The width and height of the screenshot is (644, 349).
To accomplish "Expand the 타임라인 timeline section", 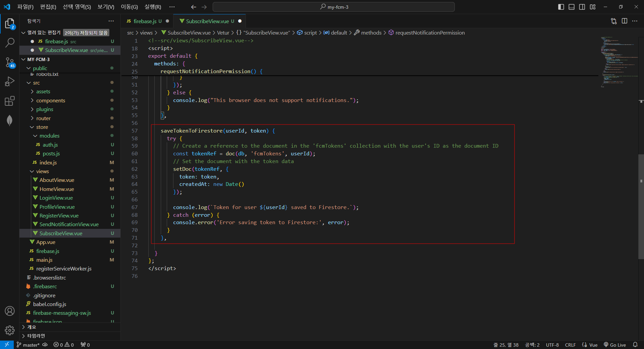I will [70, 336].
